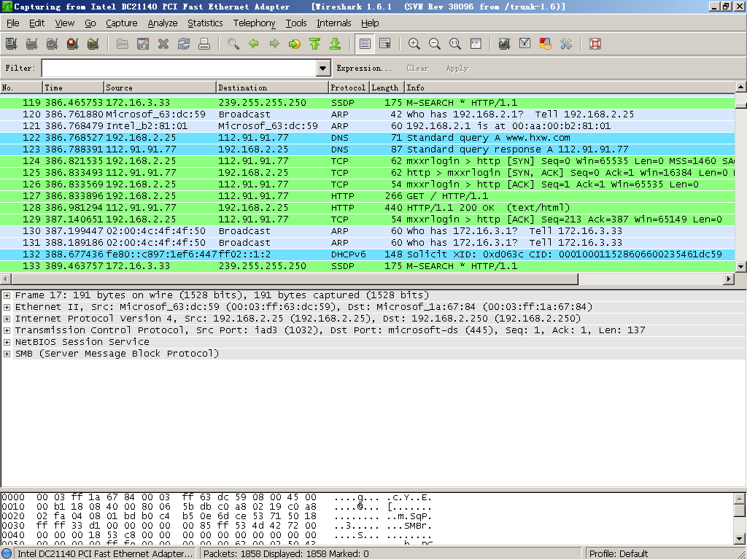Expand NetBIOS Session Service section
The width and height of the screenshot is (747, 560).
(7, 342)
